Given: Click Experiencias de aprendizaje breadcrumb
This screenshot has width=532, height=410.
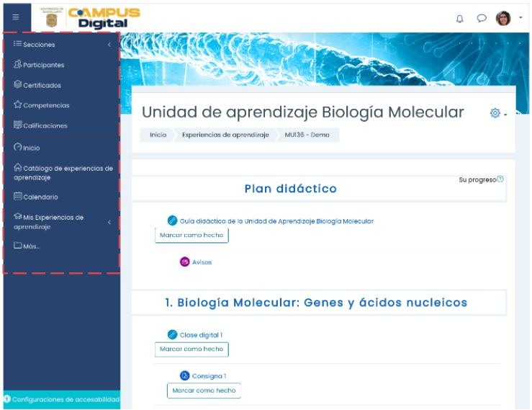Looking at the screenshot, I should (x=225, y=135).
